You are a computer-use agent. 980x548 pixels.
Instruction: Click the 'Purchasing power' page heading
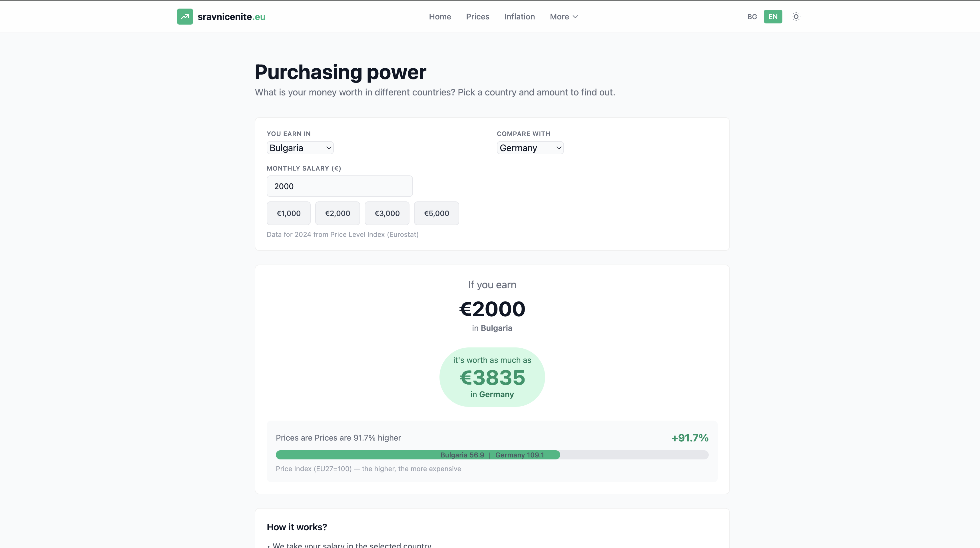coord(340,72)
